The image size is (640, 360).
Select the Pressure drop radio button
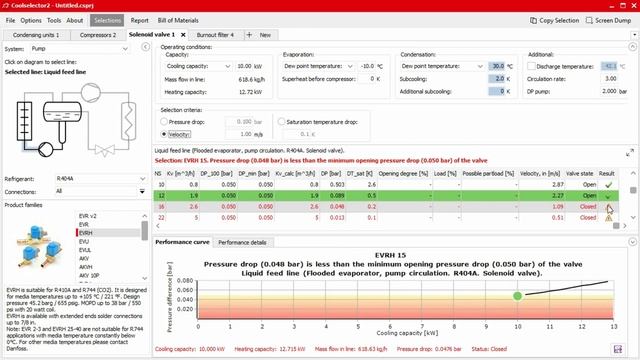pos(164,122)
